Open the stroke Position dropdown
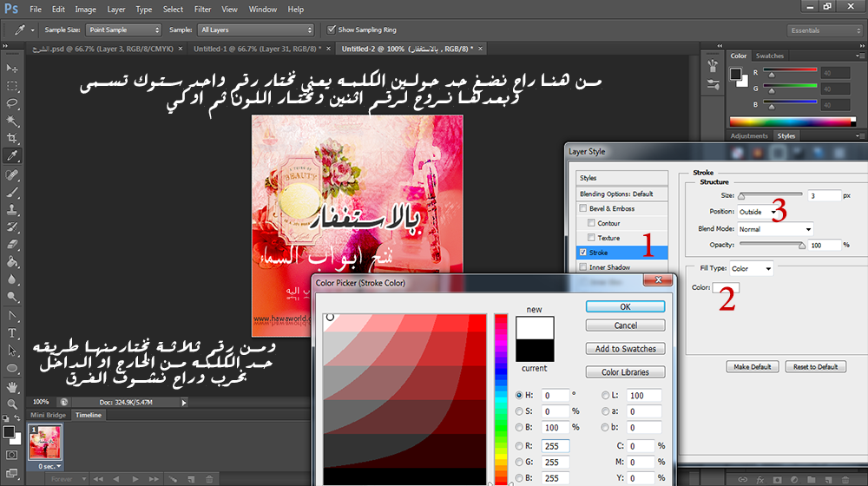The height and width of the screenshot is (486, 868). point(758,212)
